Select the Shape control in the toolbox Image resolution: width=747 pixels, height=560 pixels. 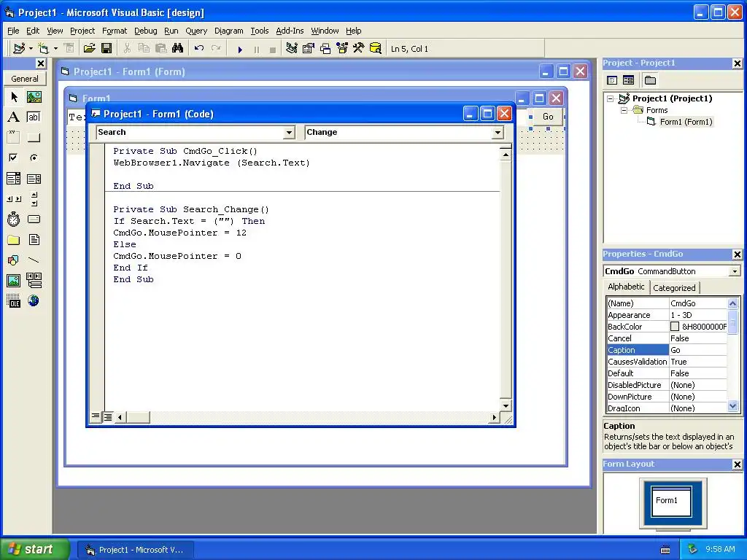coord(14,260)
